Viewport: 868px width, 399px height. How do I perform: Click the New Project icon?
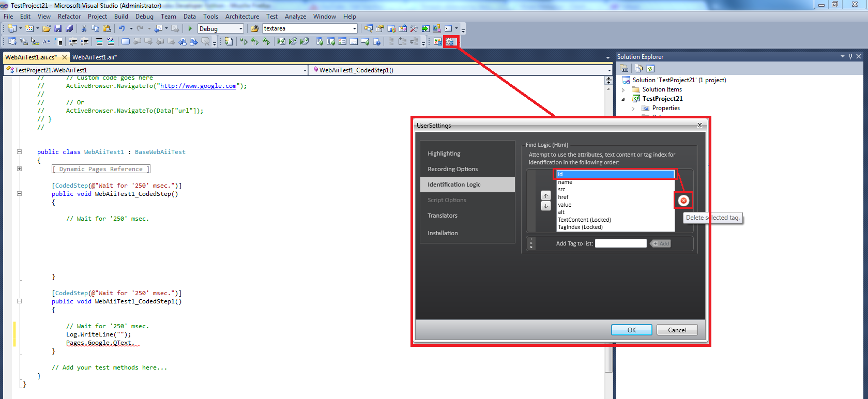[12, 28]
